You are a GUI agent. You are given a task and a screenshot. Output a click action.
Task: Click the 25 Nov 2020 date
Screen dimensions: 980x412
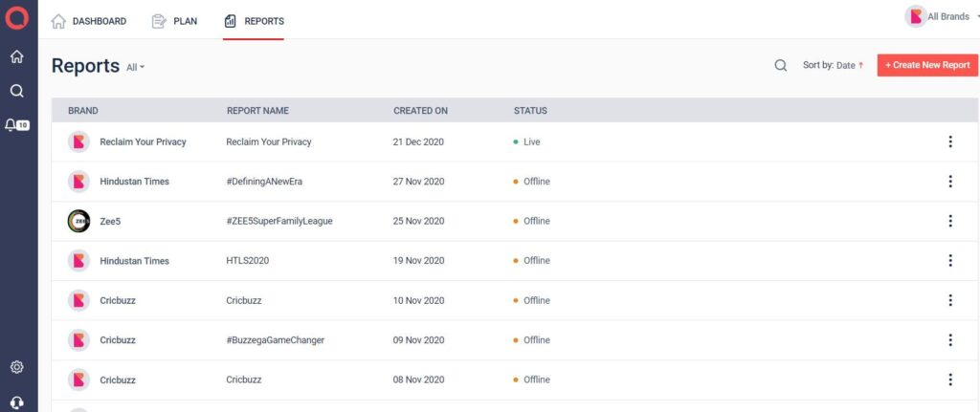pos(419,221)
